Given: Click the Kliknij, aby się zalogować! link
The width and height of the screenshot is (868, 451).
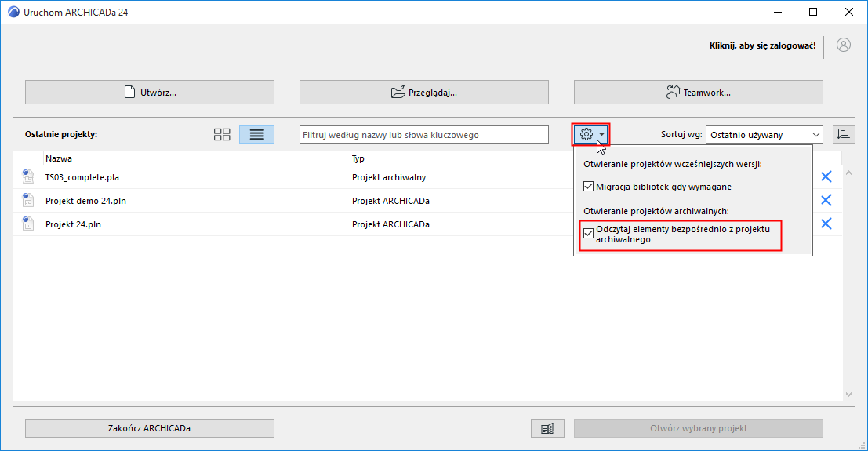Looking at the screenshot, I should pos(762,45).
